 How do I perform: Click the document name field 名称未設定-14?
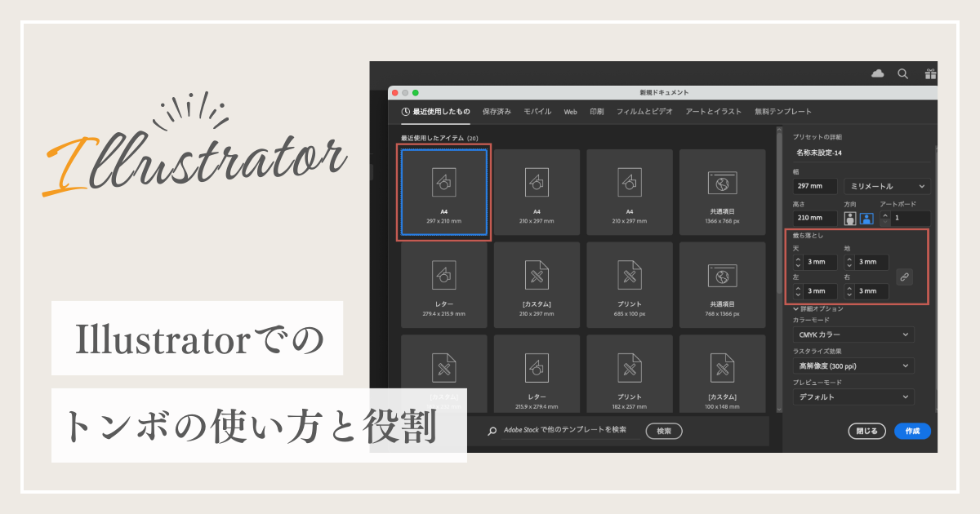pos(862,152)
